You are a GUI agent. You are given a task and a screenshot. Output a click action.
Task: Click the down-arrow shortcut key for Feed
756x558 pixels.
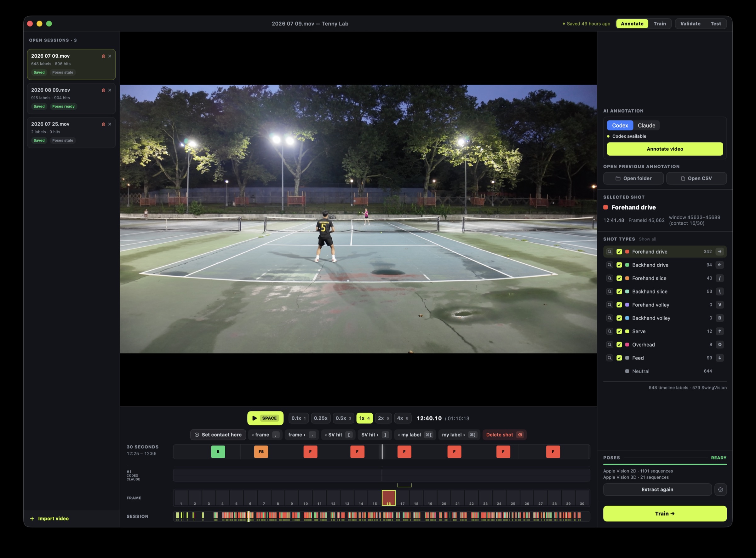[719, 358]
